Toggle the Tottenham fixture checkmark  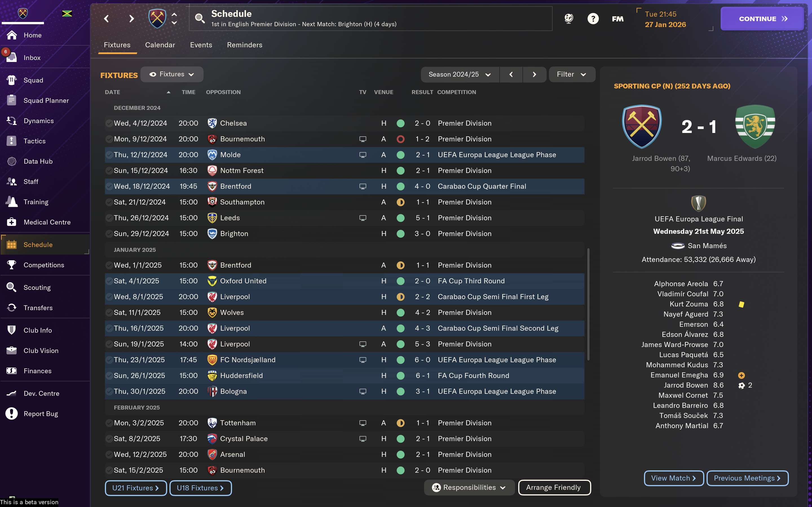(109, 423)
